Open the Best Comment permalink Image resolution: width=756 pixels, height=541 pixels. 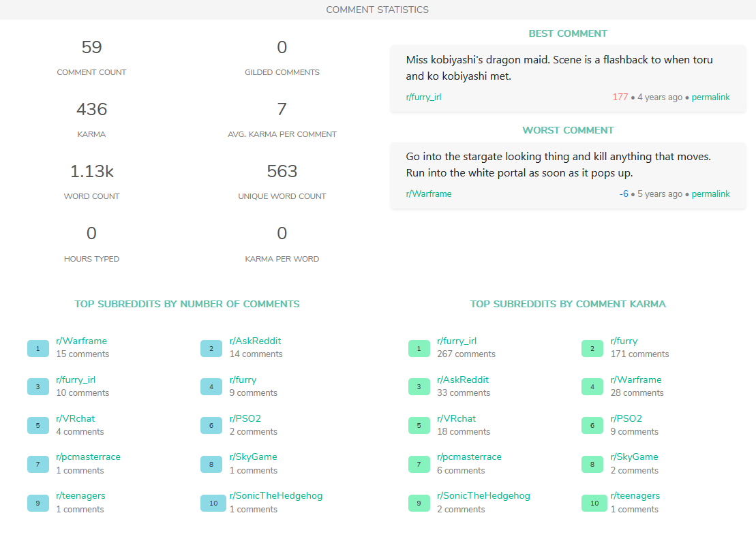pos(711,97)
